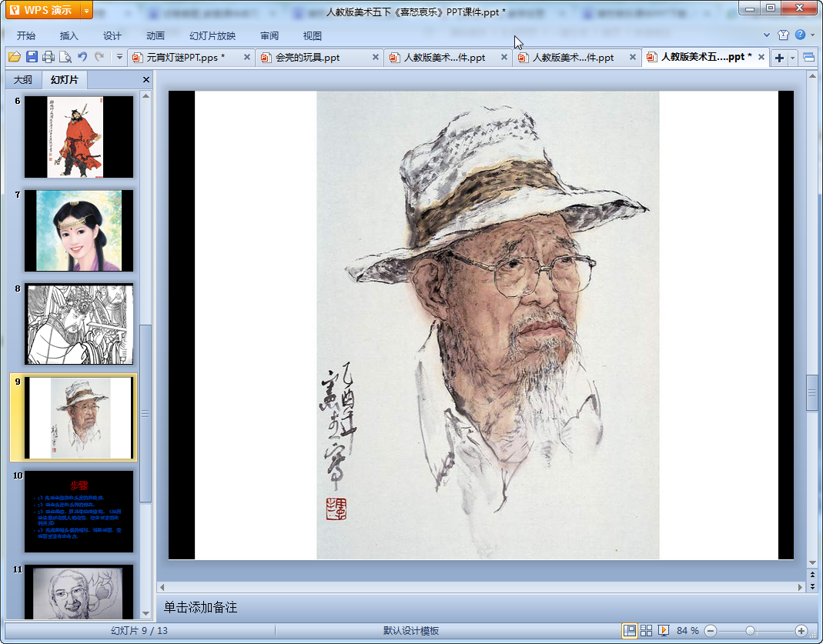Redo the last undone action
This screenshot has height=644, width=823.
tap(99, 57)
